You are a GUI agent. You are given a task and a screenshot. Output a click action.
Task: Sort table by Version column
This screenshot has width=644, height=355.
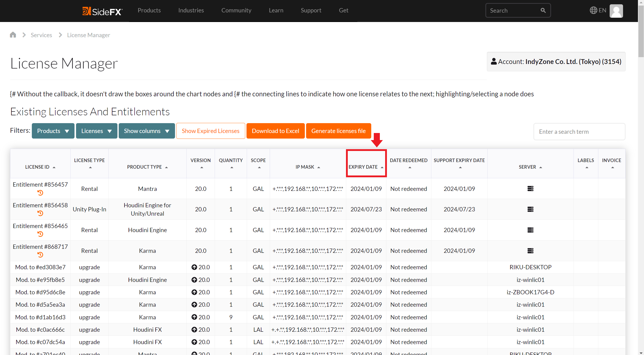coord(201,164)
